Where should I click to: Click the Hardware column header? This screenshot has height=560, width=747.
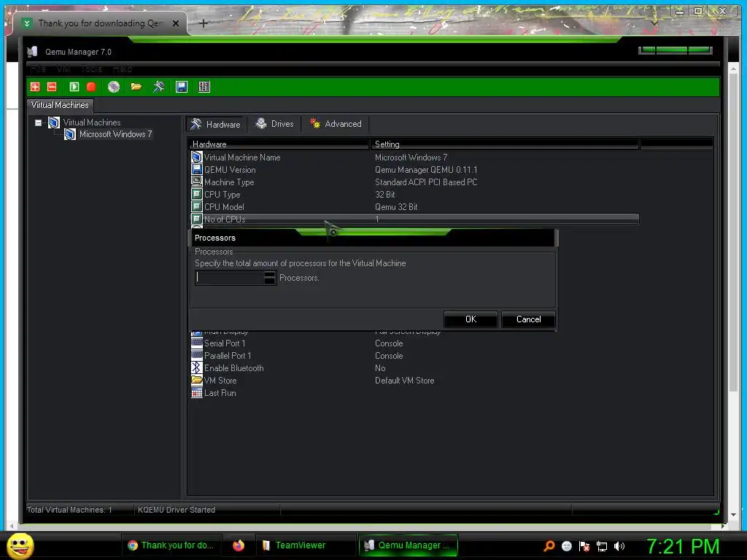[279, 144]
